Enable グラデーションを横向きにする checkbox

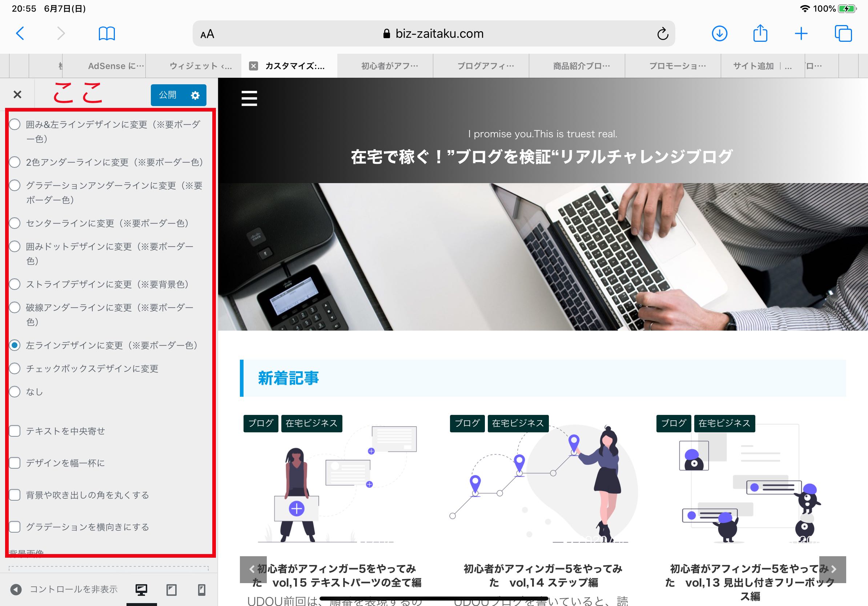[15, 527]
